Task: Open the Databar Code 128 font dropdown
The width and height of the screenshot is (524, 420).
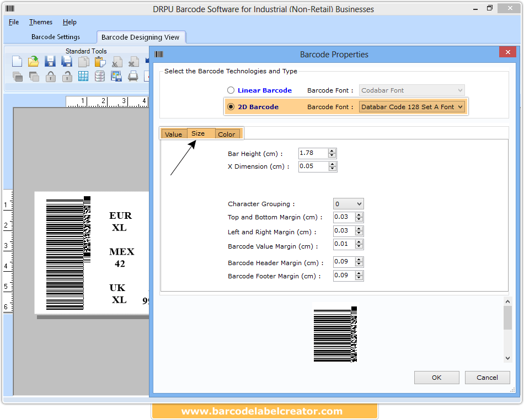Action: click(x=462, y=106)
